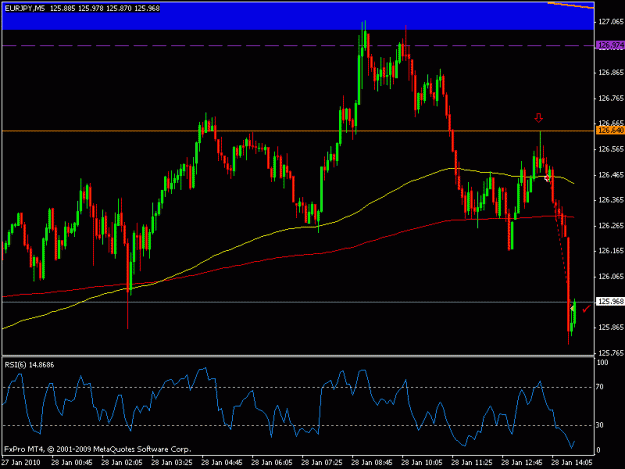Click the 28 Jan 03:25 time label

click(172, 462)
